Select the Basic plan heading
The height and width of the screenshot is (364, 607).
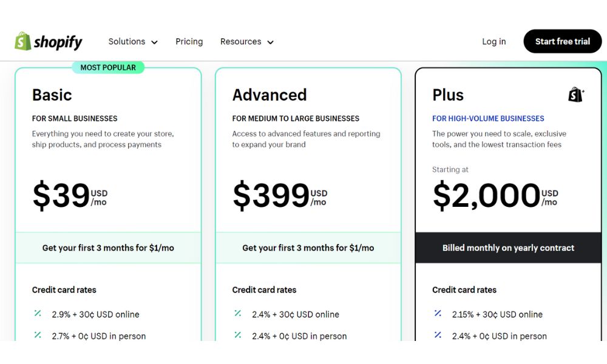coord(52,95)
